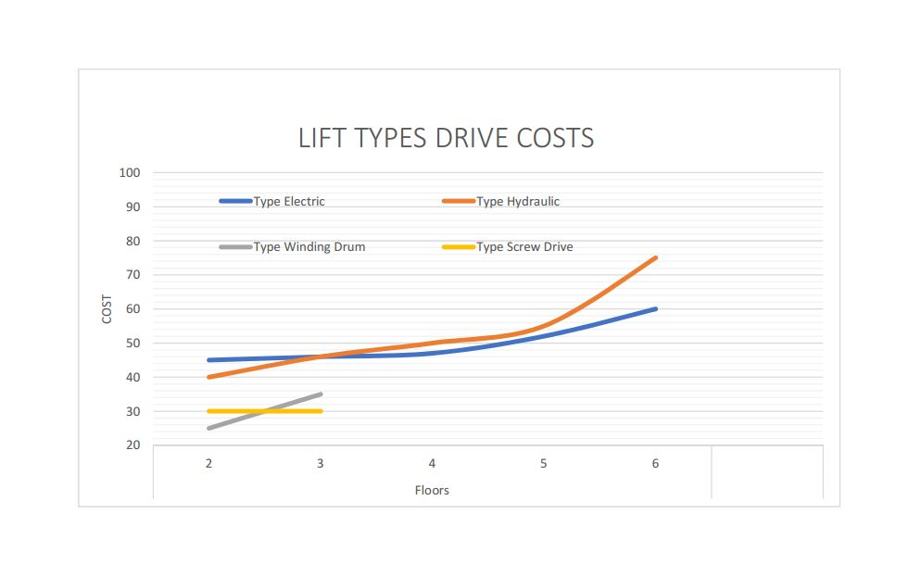Select the Type Electric legend label text

[x=289, y=201]
